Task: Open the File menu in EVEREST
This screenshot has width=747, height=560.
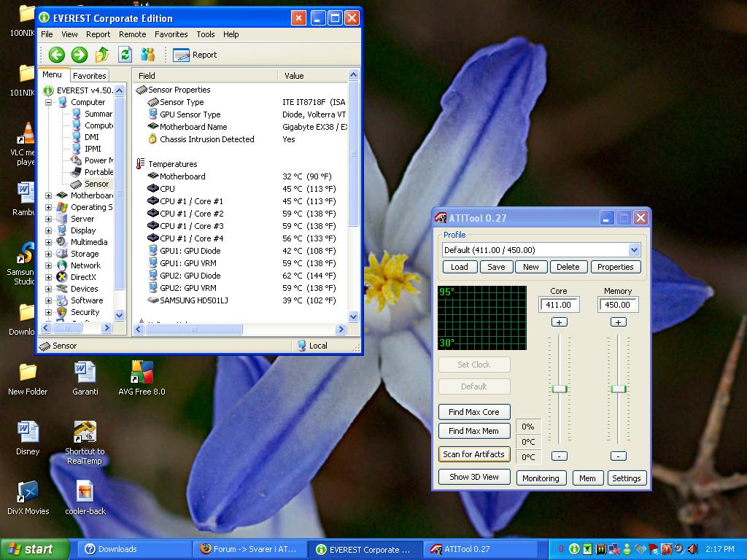Action: click(47, 34)
